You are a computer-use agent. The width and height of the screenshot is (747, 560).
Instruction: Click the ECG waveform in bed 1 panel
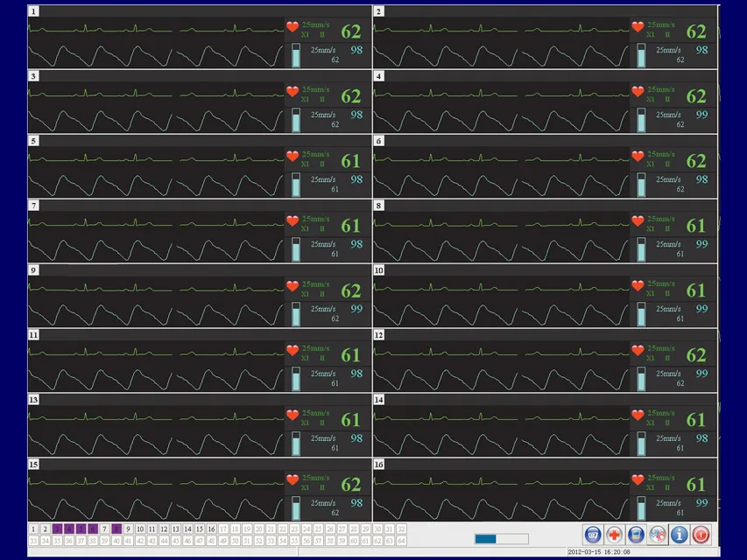click(156, 29)
